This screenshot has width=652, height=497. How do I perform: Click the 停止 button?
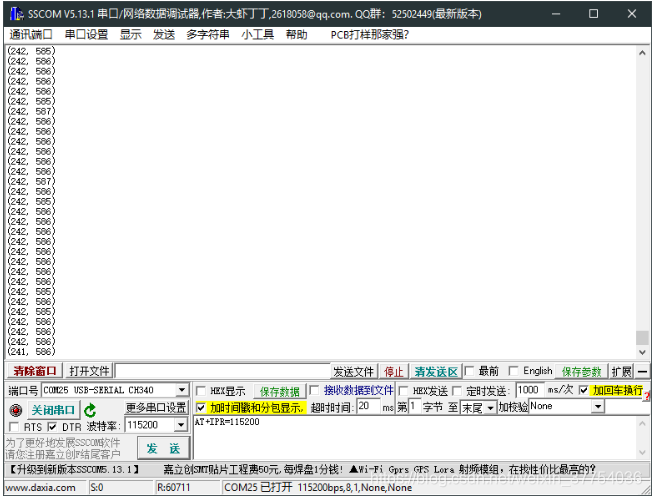coord(393,371)
